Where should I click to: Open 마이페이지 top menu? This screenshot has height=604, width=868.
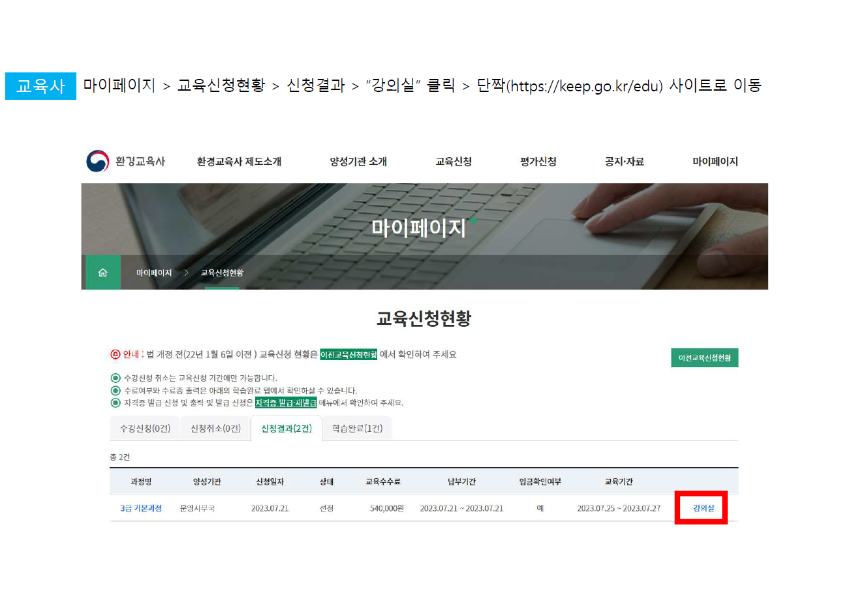715,161
